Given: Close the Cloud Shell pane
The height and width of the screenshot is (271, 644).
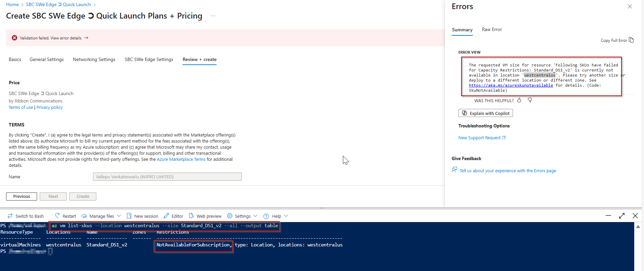Looking at the screenshot, I should [x=635, y=216].
